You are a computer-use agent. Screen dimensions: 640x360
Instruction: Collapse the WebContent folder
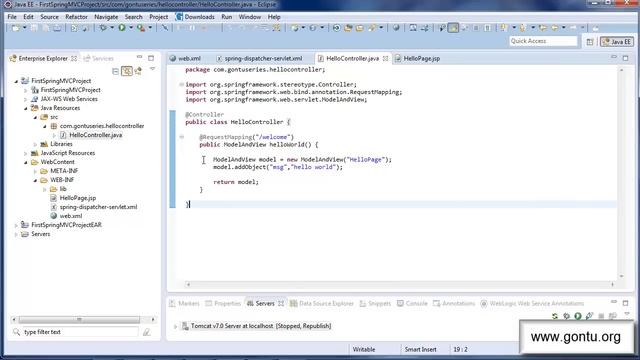[x=26, y=162]
